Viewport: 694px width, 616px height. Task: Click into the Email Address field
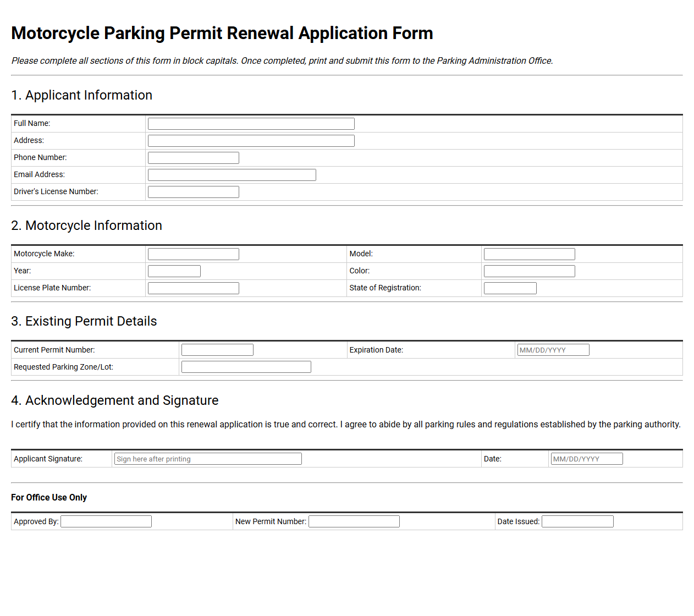pos(232,175)
